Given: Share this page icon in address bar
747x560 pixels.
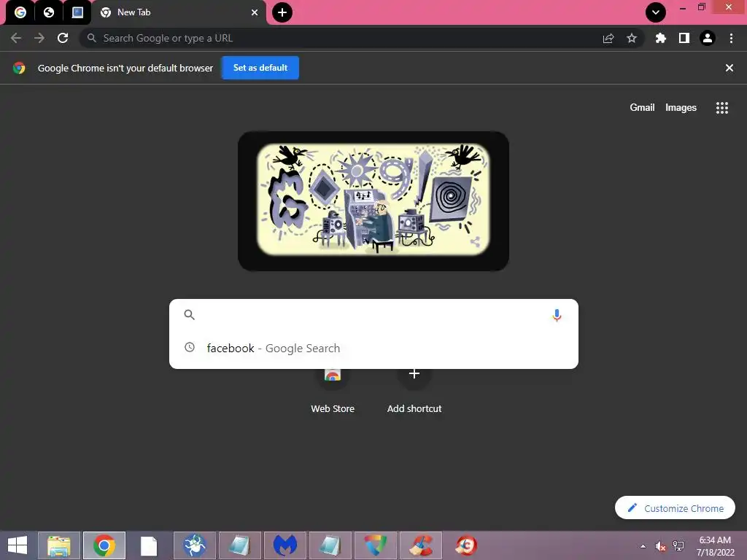Looking at the screenshot, I should (x=608, y=38).
